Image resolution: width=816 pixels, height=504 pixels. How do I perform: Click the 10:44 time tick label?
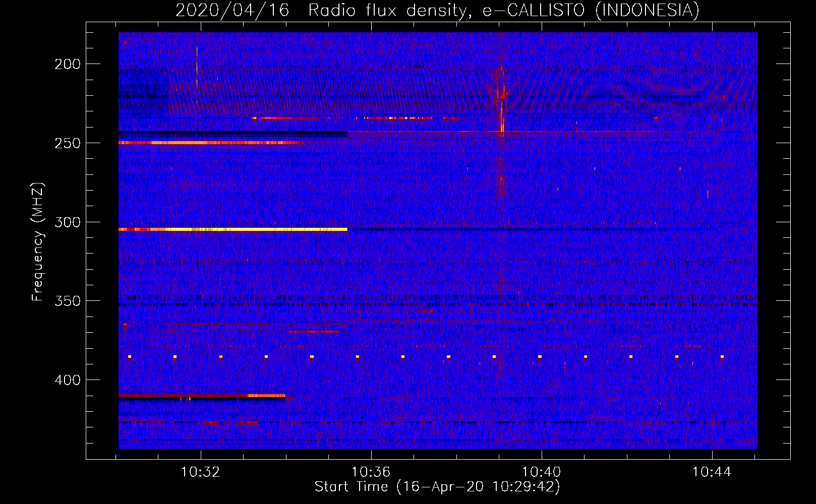click(712, 472)
